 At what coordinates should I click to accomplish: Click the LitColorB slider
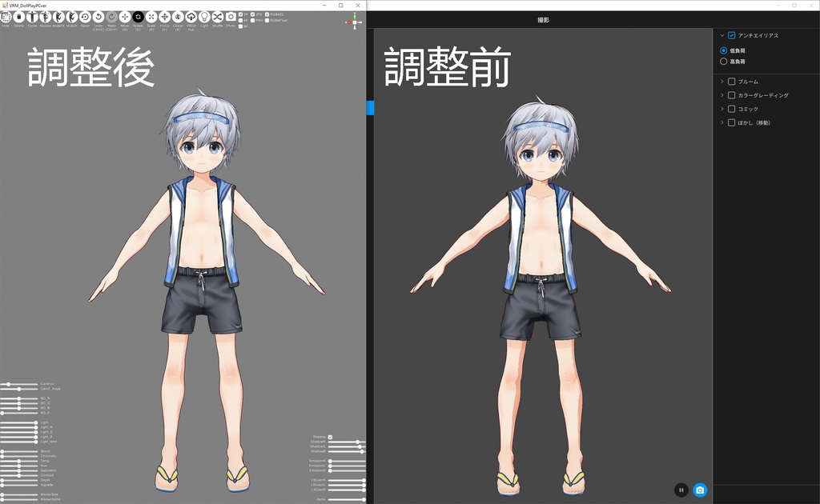(347, 490)
